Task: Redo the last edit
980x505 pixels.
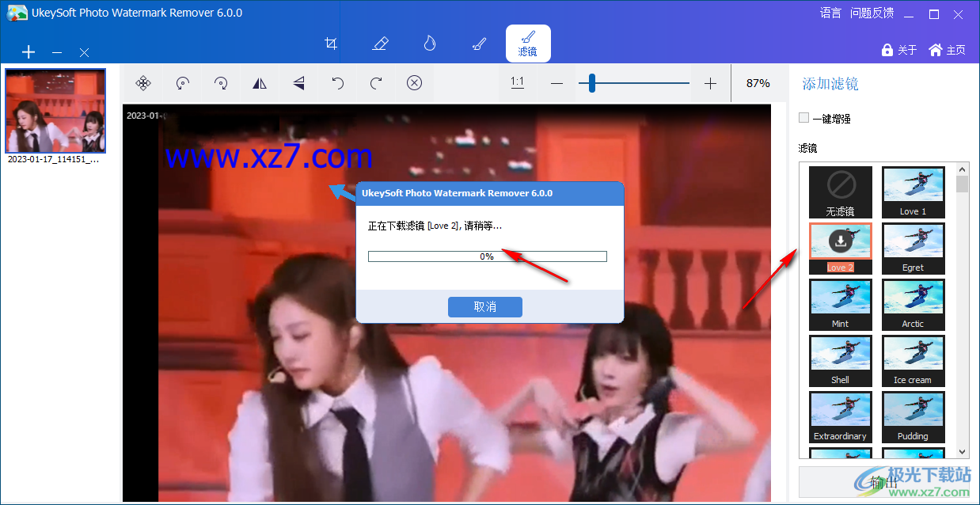Action: (376, 83)
